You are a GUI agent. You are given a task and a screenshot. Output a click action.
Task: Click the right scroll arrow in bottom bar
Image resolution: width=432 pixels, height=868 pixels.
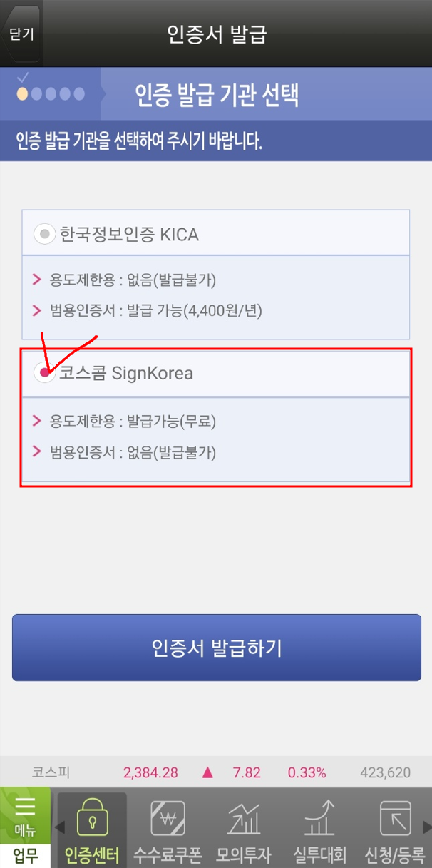point(426,827)
